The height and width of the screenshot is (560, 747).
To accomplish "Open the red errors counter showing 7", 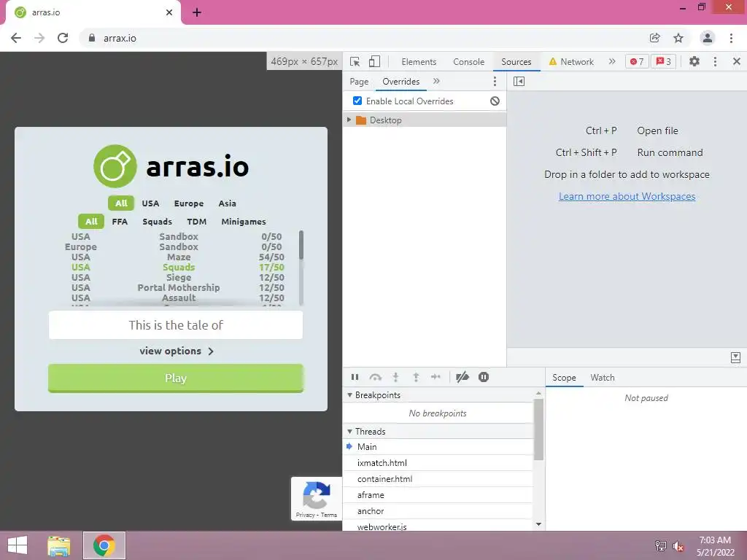I will point(637,61).
